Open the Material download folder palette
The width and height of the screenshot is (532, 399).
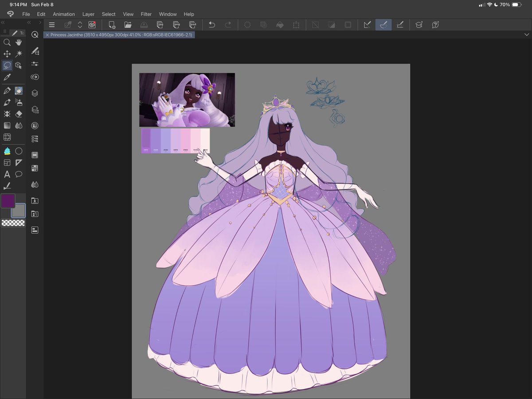coord(35,201)
